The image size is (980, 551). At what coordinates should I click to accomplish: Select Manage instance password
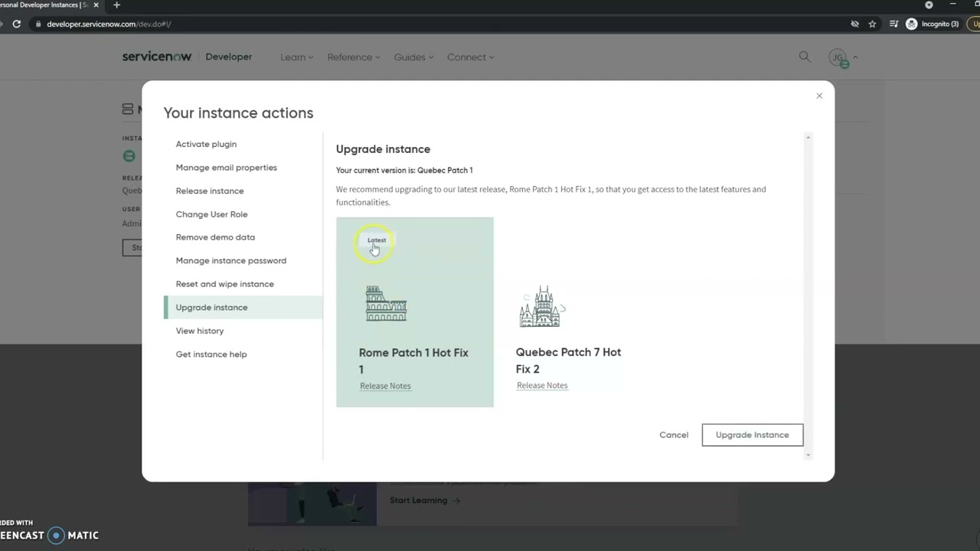(x=230, y=260)
